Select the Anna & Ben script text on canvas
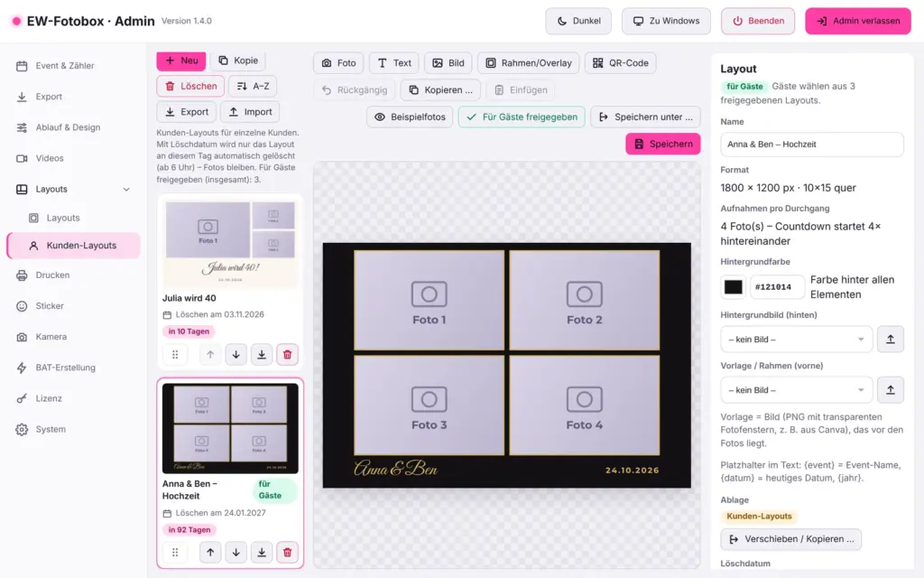This screenshot has height=578, width=924. point(396,469)
